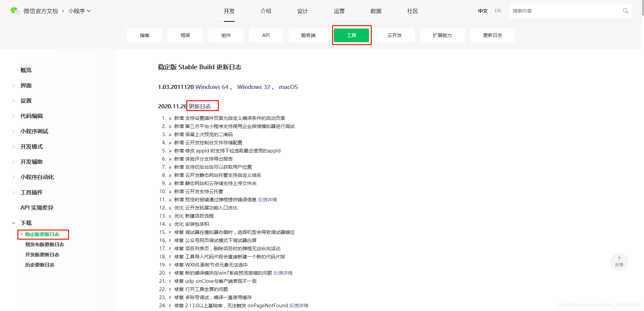Select 开发版更新日志 in the sidebar
This screenshot has width=644, height=311.
[x=42, y=255]
